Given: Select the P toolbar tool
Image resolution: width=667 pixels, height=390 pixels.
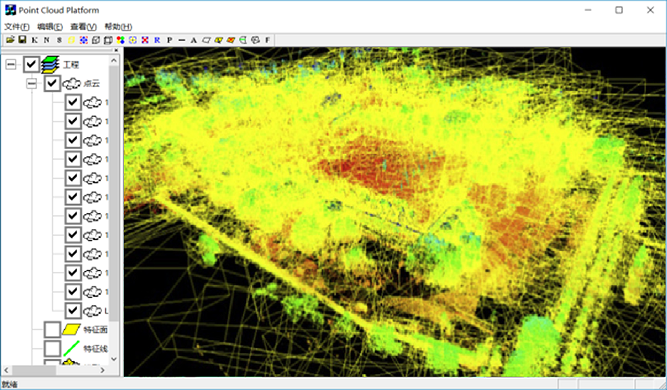Looking at the screenshot, I should (170, 40).
